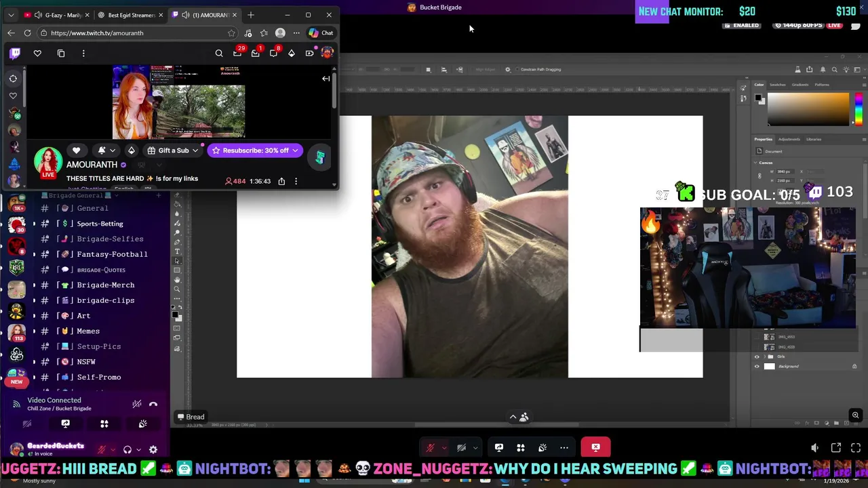The width and height of the screenshot is (868, 488).
Task: Select Photoshop Hand tool
Action: click(x=177, y=279)
